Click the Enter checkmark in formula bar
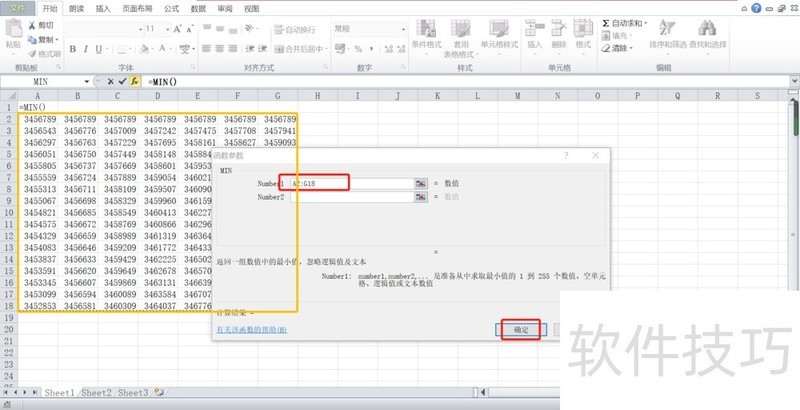This screenshot has width=800, height=410. point(122,81)
